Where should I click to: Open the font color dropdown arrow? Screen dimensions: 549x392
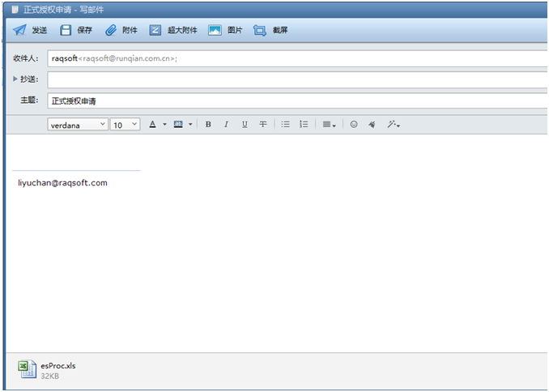point(164,125)
